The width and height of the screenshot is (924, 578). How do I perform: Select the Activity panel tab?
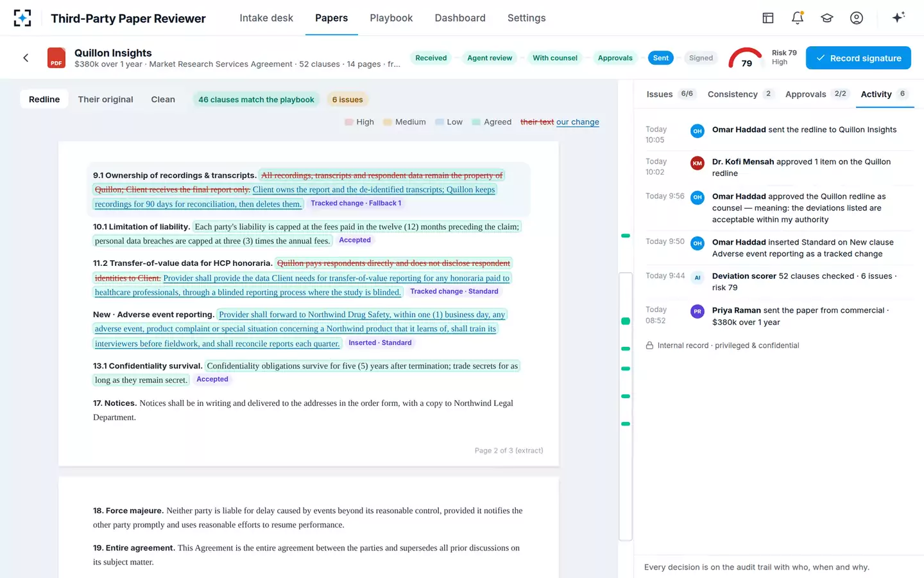click(x=884, y=94)
